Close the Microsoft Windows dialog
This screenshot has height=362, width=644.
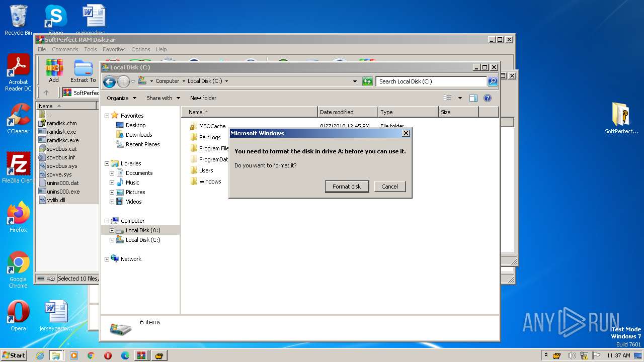(406, 133)
